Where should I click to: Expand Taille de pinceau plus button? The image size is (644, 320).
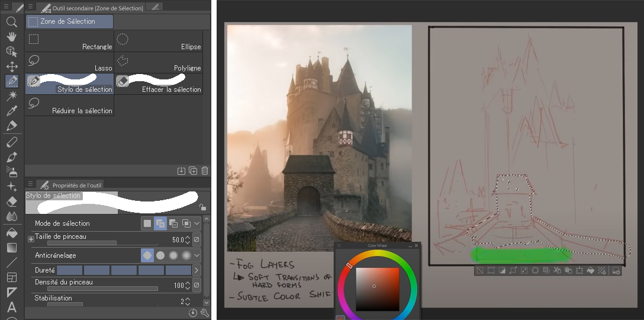click(x=31, y=239)
